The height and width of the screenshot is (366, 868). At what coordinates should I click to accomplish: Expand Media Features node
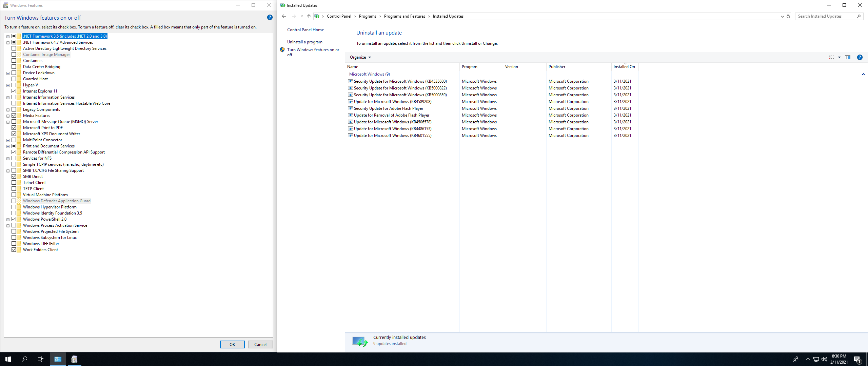[x=8, y=116]
